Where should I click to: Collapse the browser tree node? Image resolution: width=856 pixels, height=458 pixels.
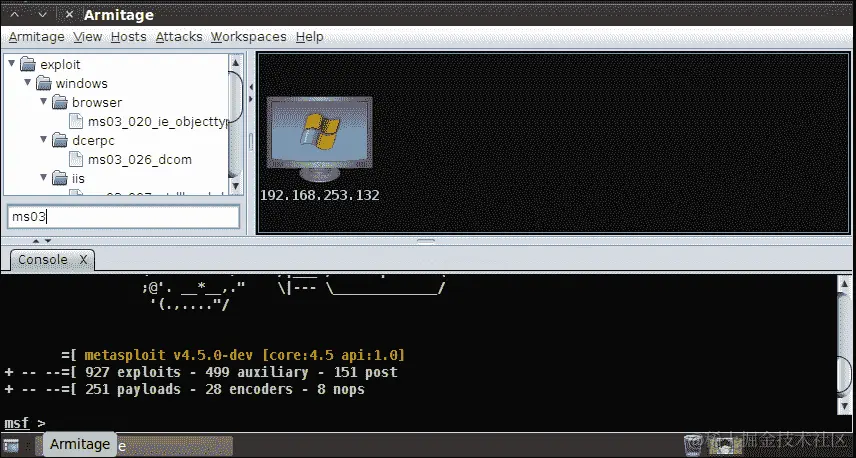pos(44,102)
